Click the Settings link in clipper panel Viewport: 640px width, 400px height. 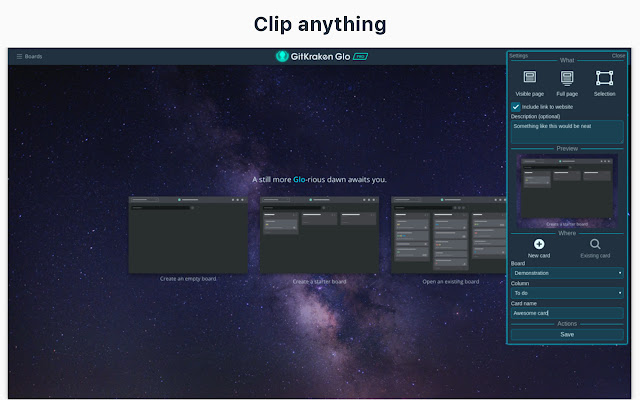pyautogui.click(x=518, y=56)
